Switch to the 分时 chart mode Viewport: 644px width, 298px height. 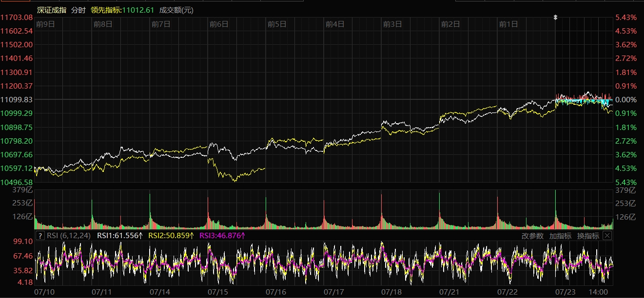pyautogui.click(x=78, y=10)
